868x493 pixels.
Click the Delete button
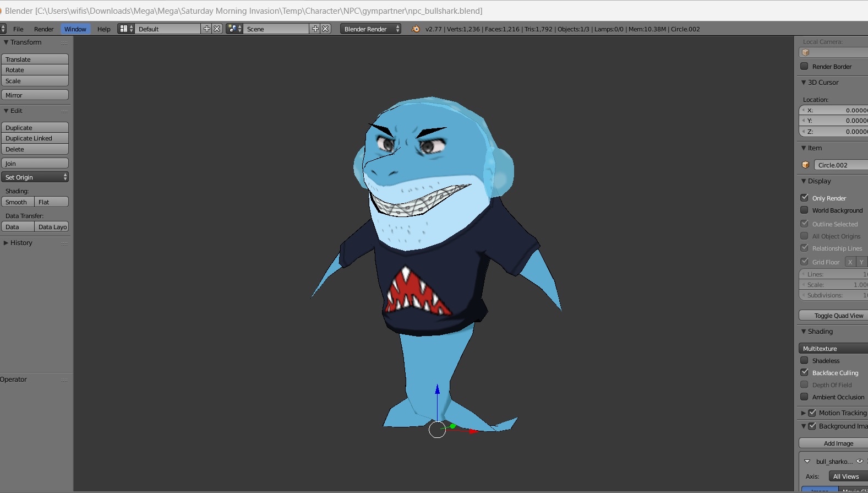[x=35, y=149]
